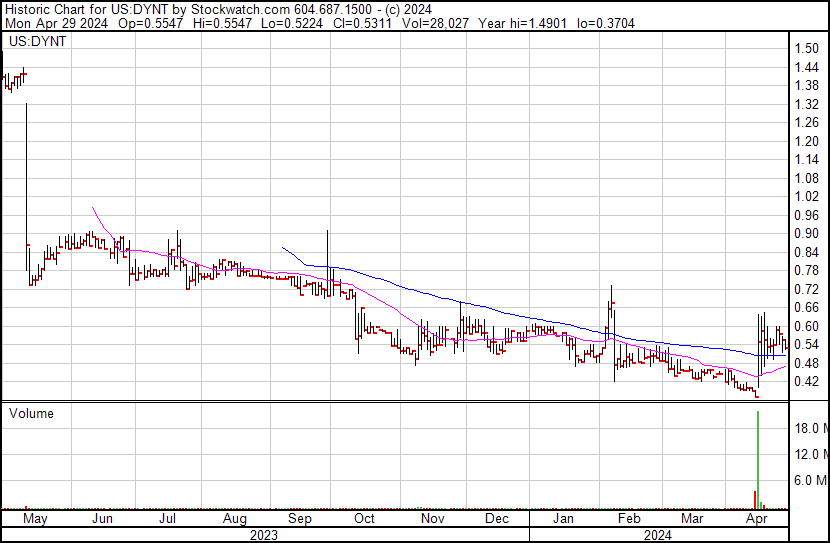Screen dimensions: 830x543
Task: Click the Op=0.5547 open price value
Action: (151, 23)
